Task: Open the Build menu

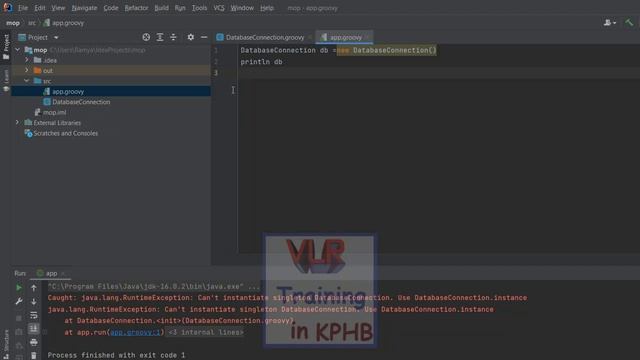Action: pyautogui.click(x=161, y=8)
